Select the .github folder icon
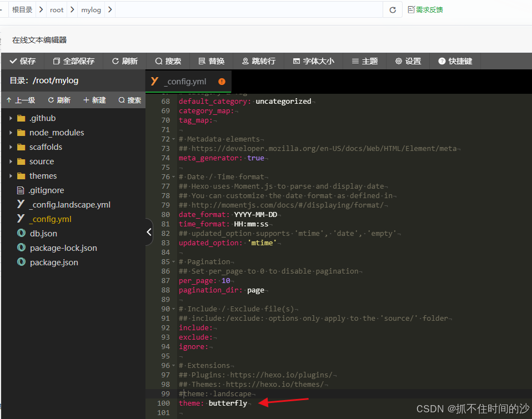This screenshot has height=419, width=532. [21, 118]
